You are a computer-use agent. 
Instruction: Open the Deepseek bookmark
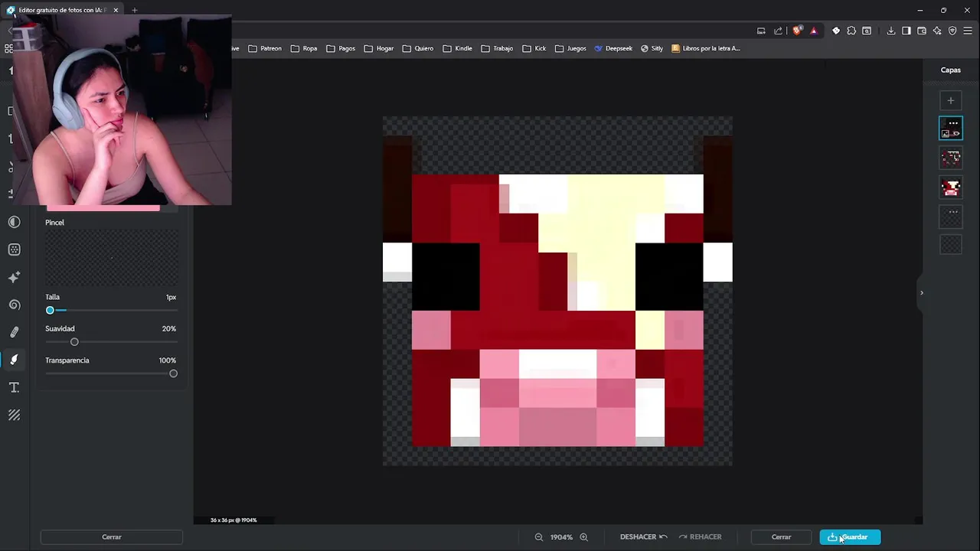pyautogui.click(x=613, y=48)
